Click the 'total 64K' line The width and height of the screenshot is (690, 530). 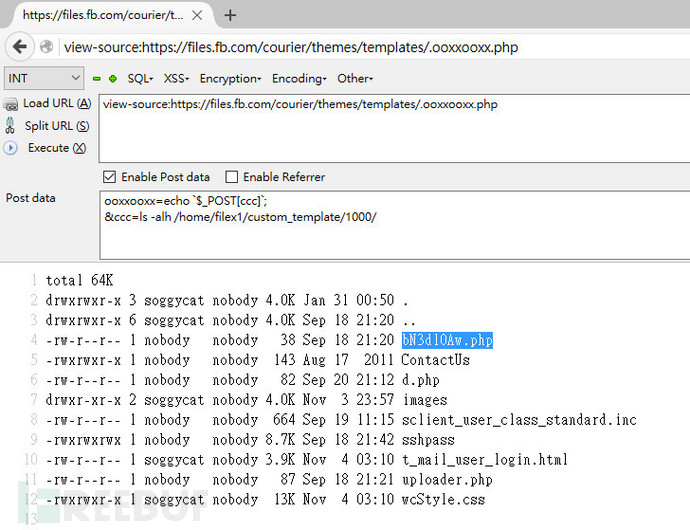click(x=80, y=280)
